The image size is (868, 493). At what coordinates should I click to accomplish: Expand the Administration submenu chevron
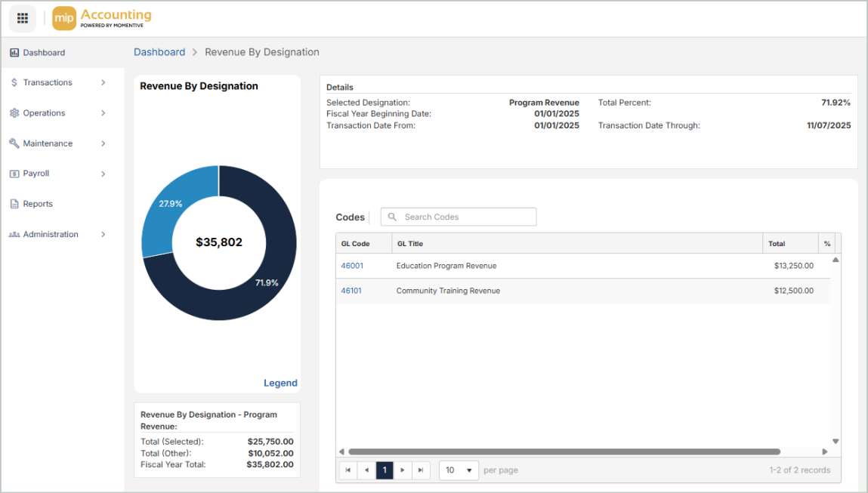click(103, 235)
